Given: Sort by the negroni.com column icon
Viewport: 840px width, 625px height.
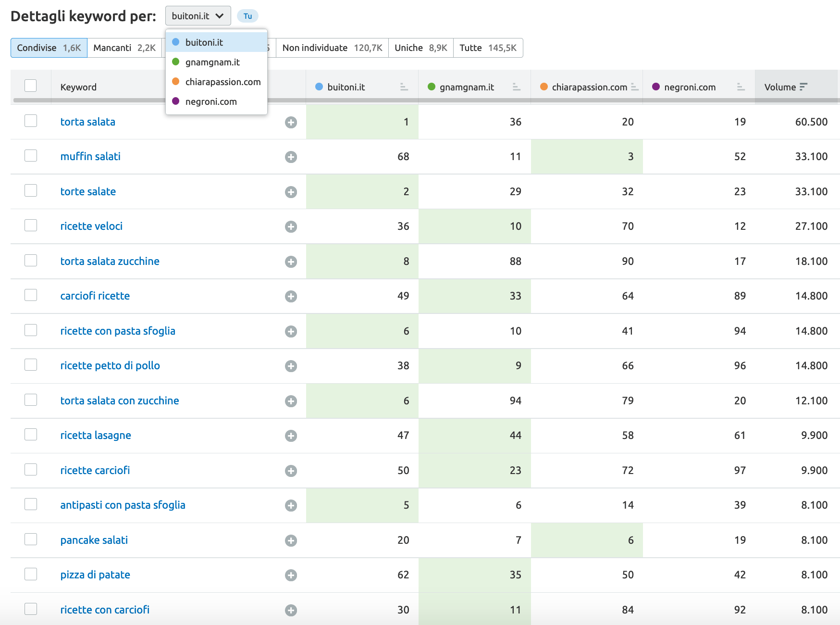Looking at the screenshot, I should (x=741, y=87).
